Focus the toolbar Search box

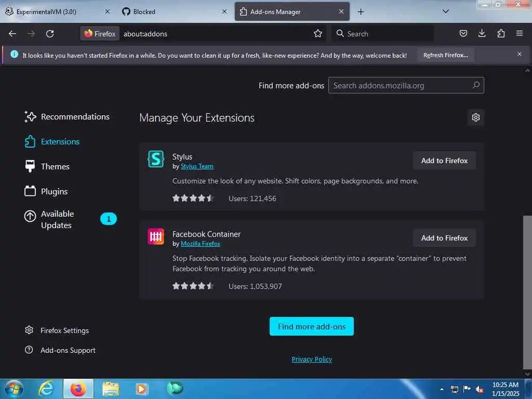pos(383,34)
